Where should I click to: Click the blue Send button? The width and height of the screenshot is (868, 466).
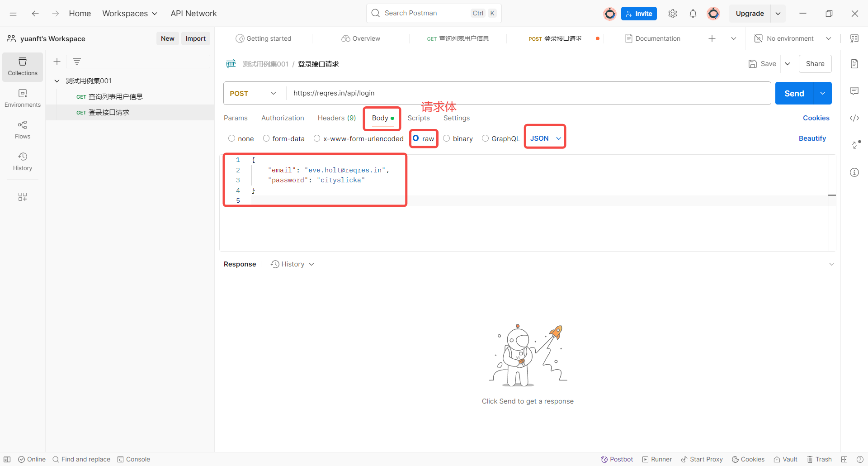(794, 93)
